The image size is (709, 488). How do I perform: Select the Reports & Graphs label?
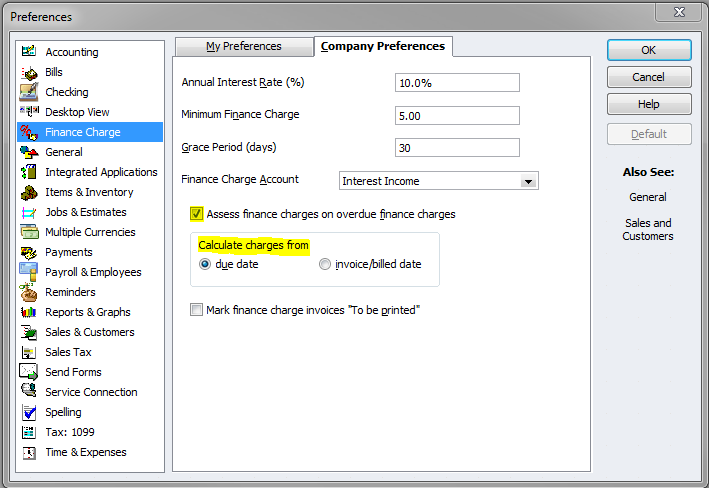[88, 312]
